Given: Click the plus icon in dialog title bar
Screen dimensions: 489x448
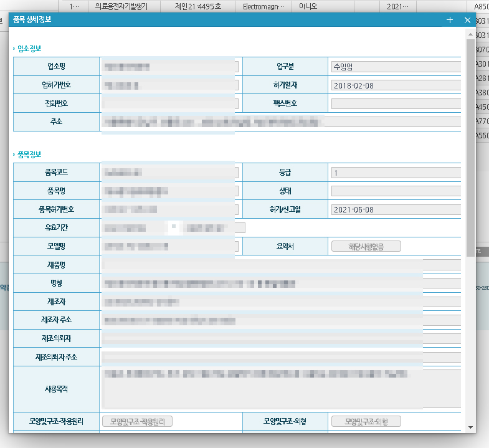Looking at the screenshot, I should [x=449, y=20].
